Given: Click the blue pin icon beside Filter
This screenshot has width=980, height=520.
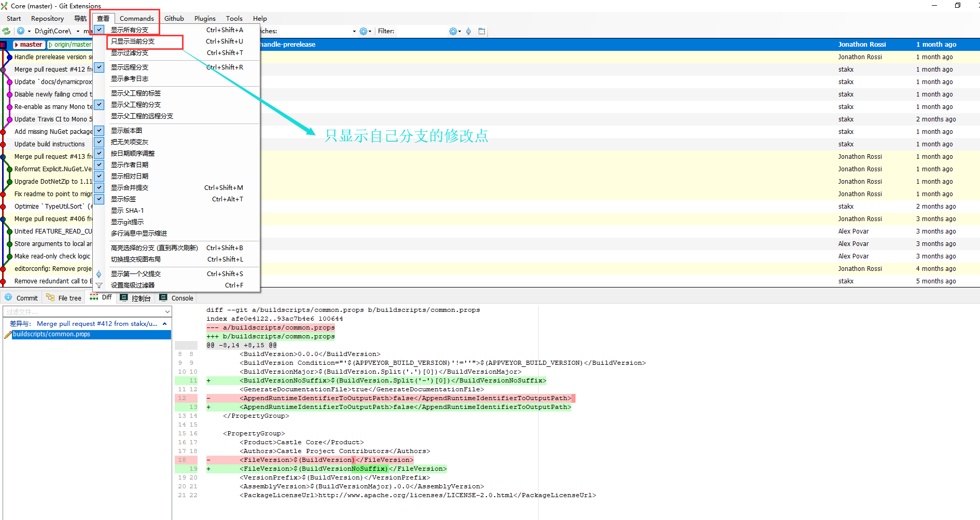Looking at the screenshot, I should pos(469,31).
